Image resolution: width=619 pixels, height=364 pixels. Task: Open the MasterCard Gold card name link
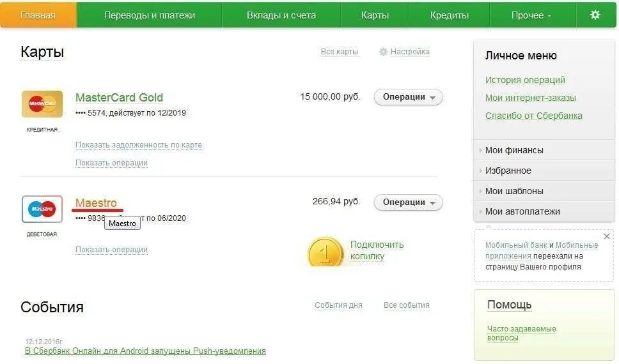click(x=119, y=98)
